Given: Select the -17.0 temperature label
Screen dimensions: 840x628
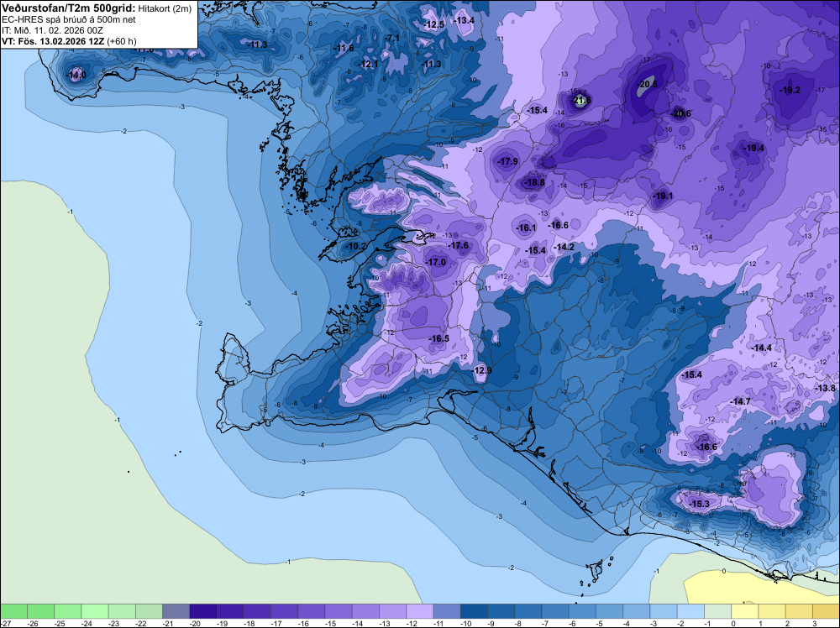Looking at the screenshot, I should click(436, 262).
